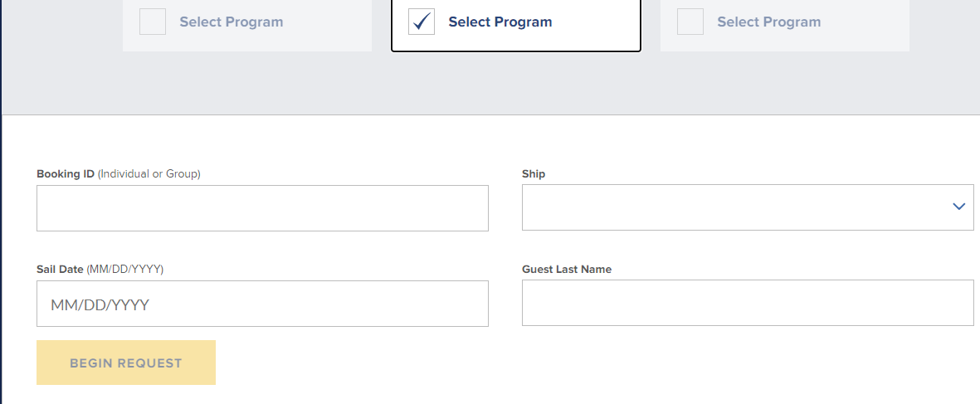
Task: Tick the left Select Program checkbox
Action: [153, 22]
